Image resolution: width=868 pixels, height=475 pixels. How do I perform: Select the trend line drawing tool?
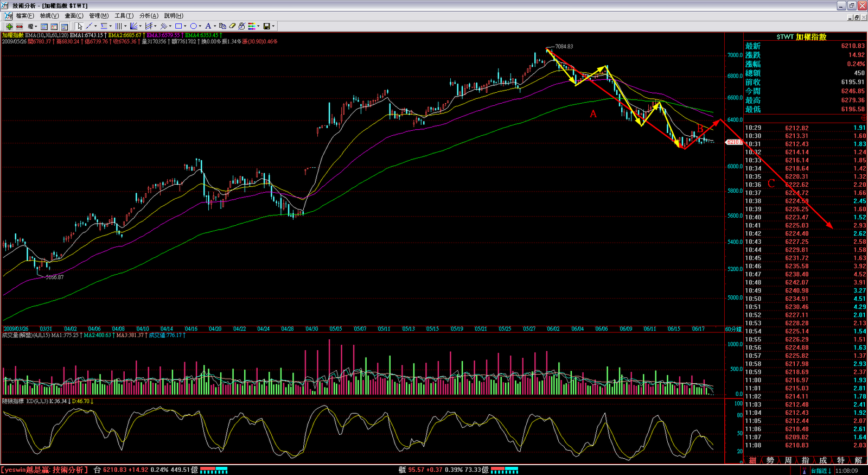coord(89,26)
